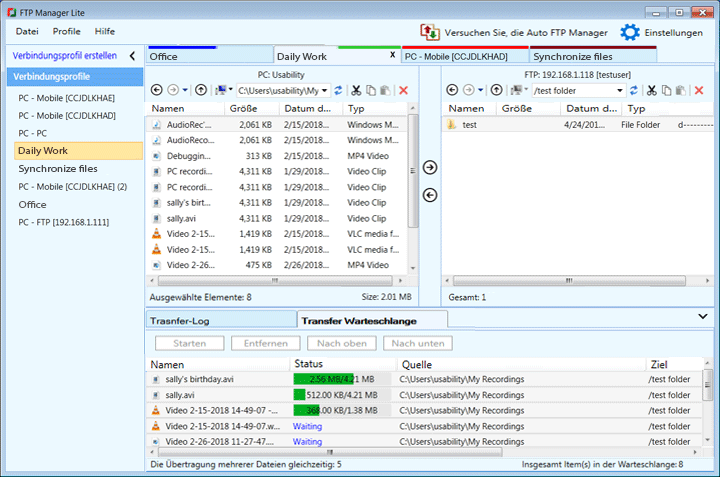This screenshot has width=720, height=477.
Task: Open the Profile menu
Action: click(x=67, y=31)
